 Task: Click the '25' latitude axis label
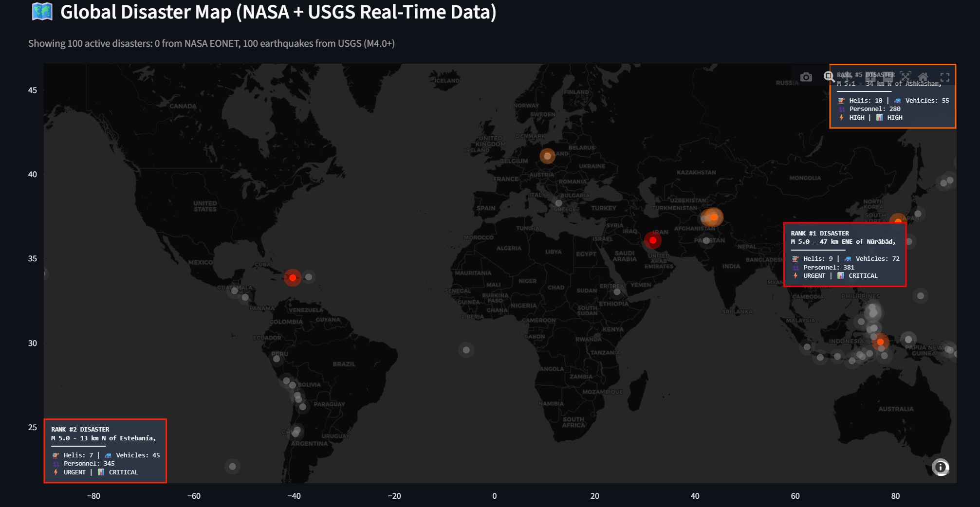coord(33,428)
